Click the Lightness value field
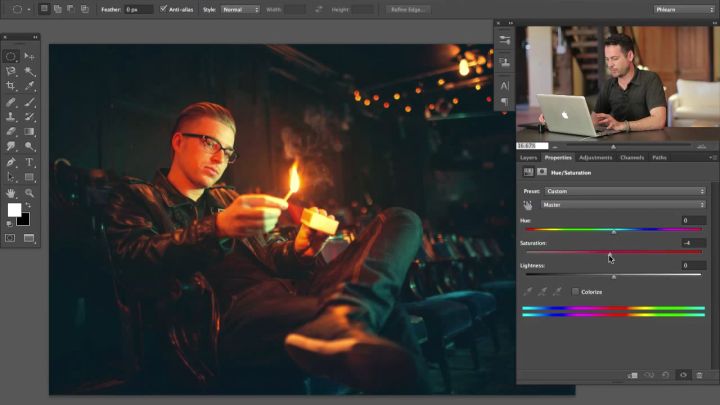This screenshot has height=405, width=720. (693, 265)
